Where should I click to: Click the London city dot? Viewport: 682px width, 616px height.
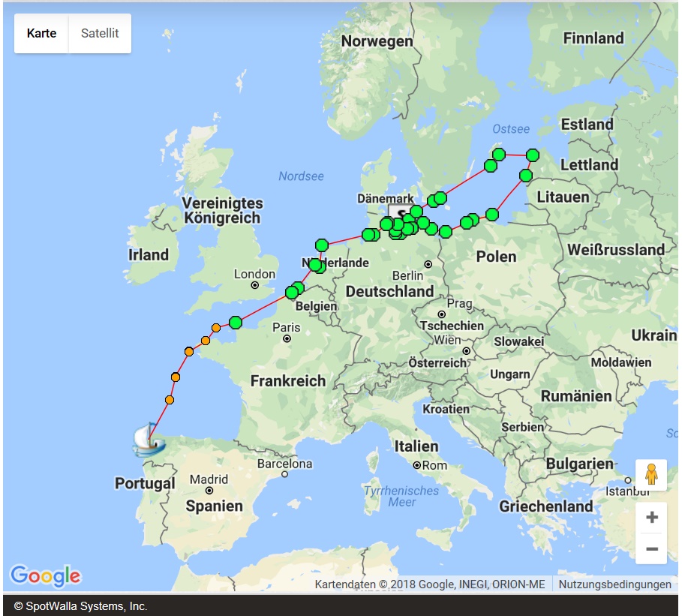[x=255, y=285]
